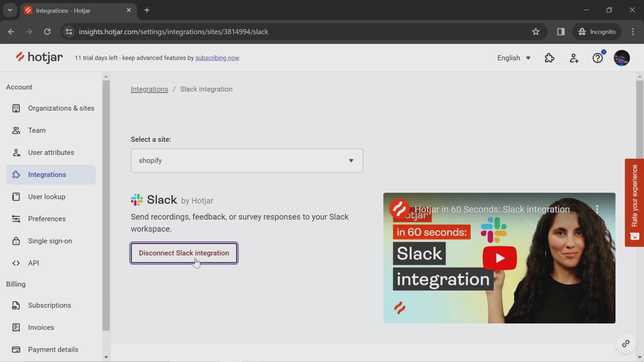The width and height of the screenshot is (644, 362).
Task: Click the Single sign-on lock icon
Action: point(16,241)
